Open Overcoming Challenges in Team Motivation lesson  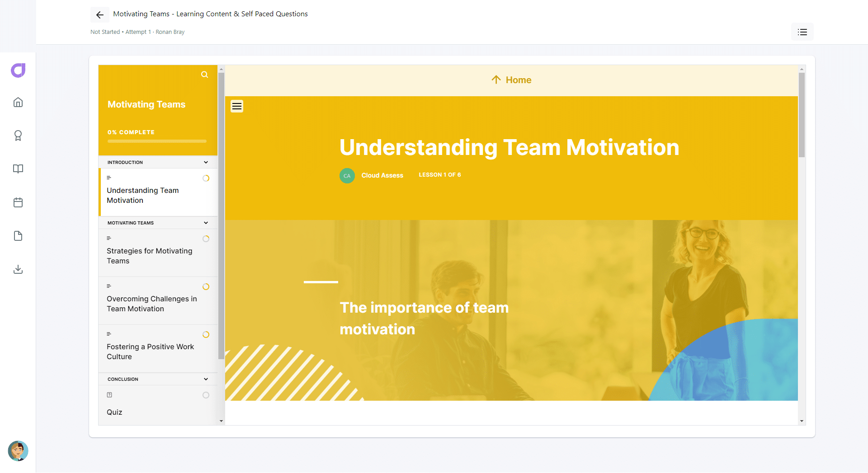(x=158, y=300)
